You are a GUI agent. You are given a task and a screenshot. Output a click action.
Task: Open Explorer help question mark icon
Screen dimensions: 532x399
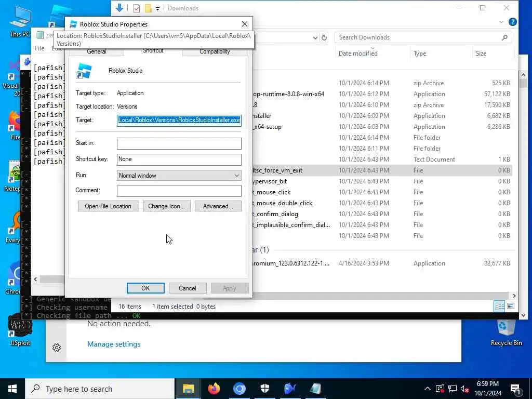pos(513,22)
